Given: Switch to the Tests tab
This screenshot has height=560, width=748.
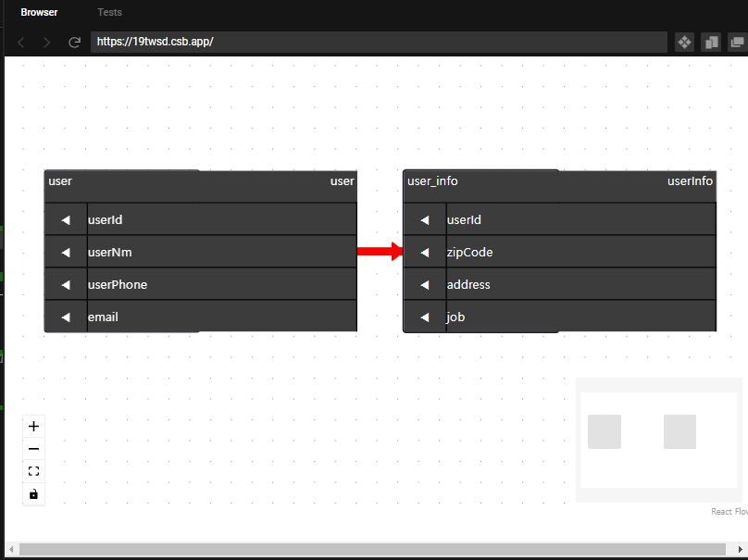Looking at the screenshot, I should click(x=109, y=12).
